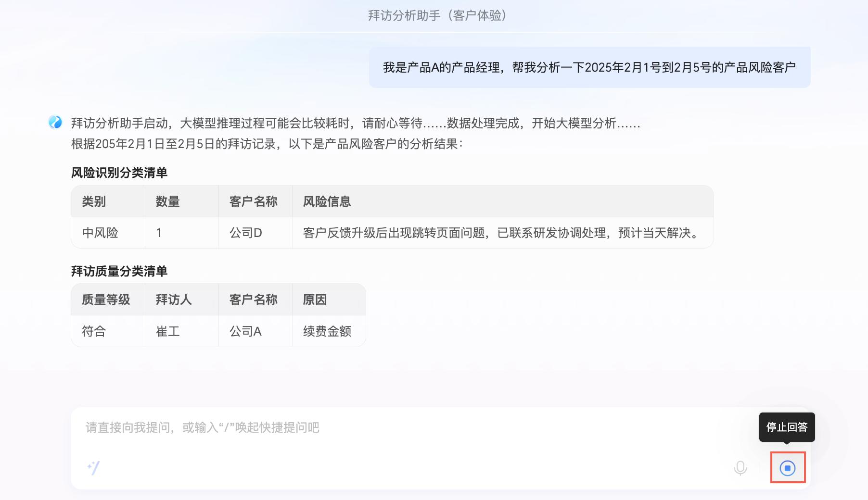Click the page title 拜访分析助手（客户体验）
Screen dimensions: 868x500
[437, 15]
